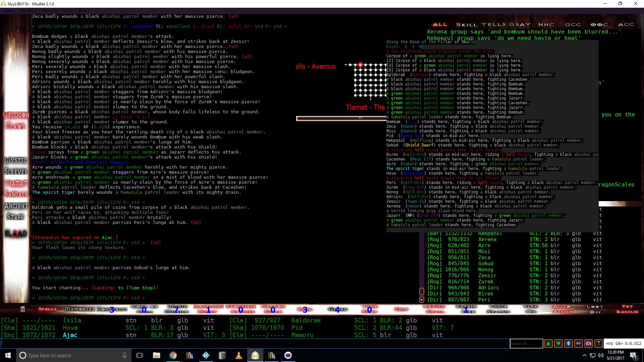The image size is (644, 362).
Task: Expand the Spells button group
Action: pyautogui.click(x=47, y=309)
